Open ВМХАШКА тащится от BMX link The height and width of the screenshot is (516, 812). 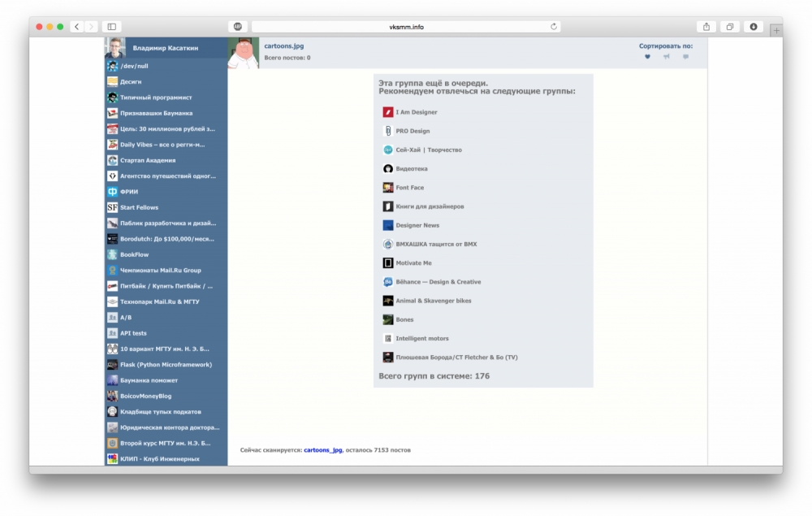pyautogui.click(x=436, y=244)
